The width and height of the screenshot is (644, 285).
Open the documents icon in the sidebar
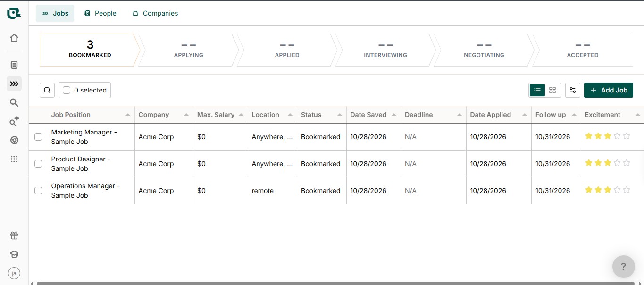pos(14,65)
